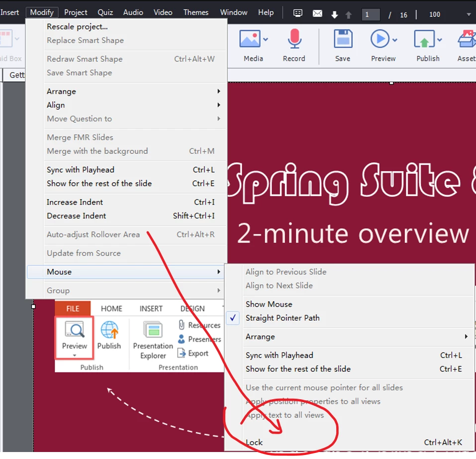Screen dimensions: 476x459
Task: Go to next slide with down arrow
Action: tap(335, 14)
